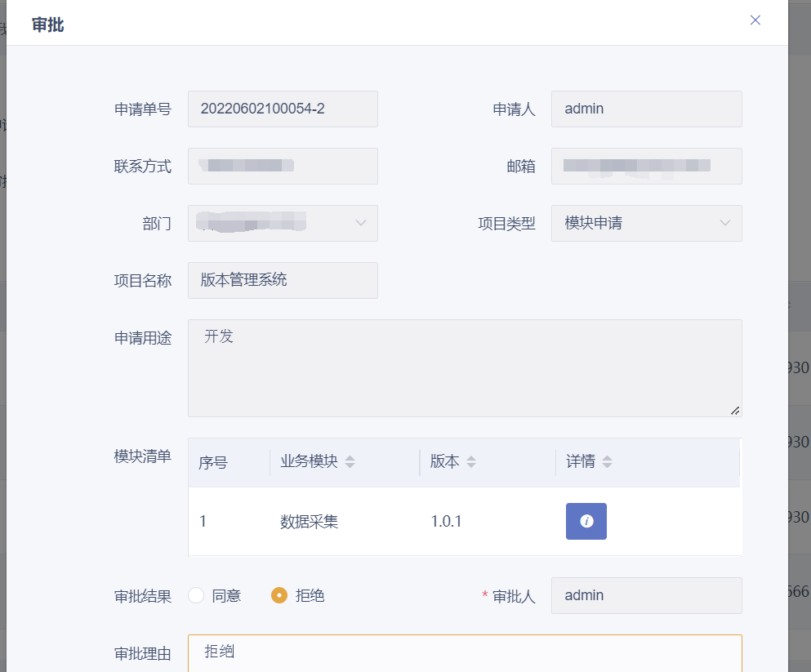Sort by 详情 column sort arrows
811x672 pixels.
pos(607,462)
